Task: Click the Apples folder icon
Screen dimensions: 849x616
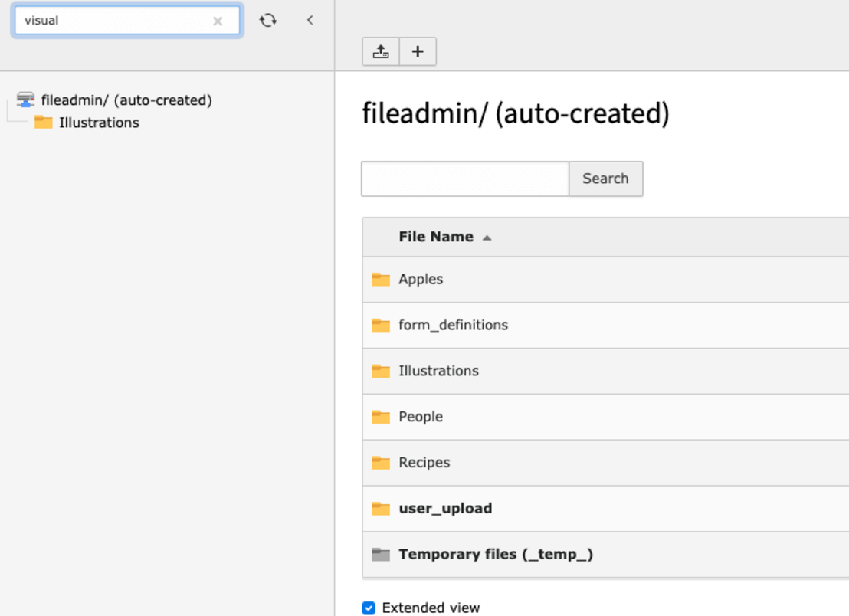Action: (381, 279)
